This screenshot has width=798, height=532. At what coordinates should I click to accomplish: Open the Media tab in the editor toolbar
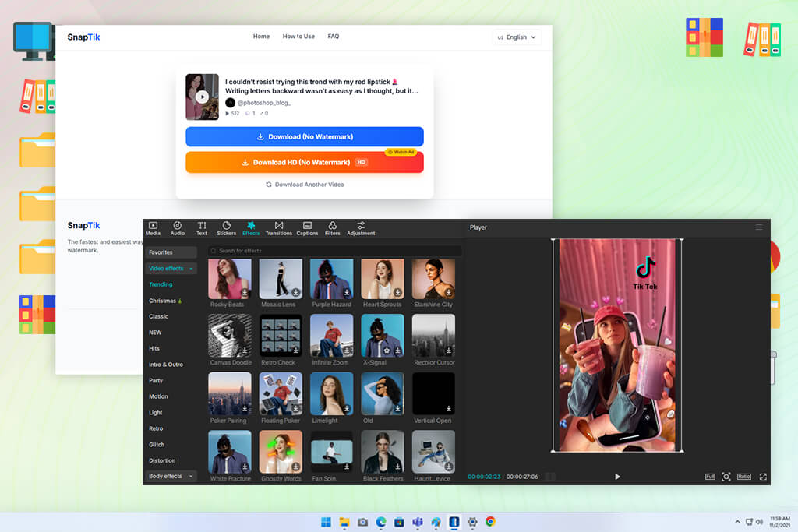point(153,228)
